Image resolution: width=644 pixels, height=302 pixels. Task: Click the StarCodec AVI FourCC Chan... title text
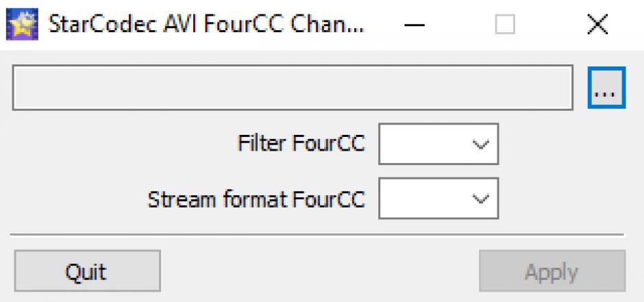click(x=206, y=24)
